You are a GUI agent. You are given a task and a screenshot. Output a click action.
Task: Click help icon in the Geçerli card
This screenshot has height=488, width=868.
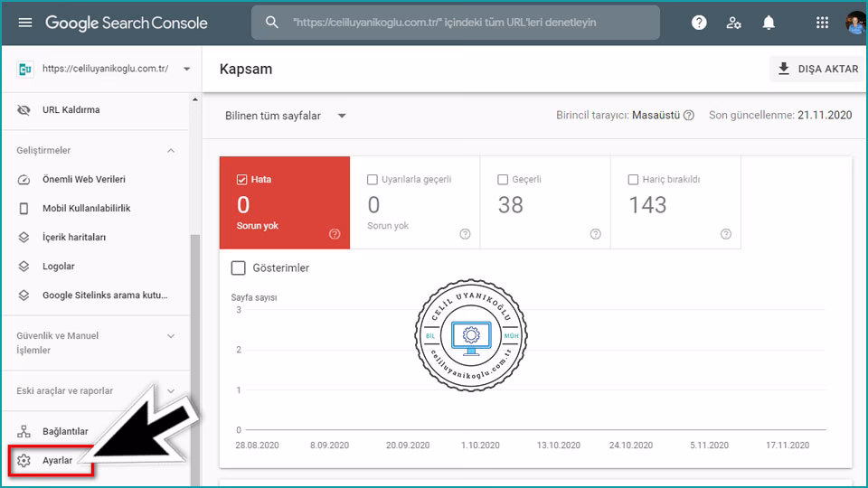[x=595, y=234]
